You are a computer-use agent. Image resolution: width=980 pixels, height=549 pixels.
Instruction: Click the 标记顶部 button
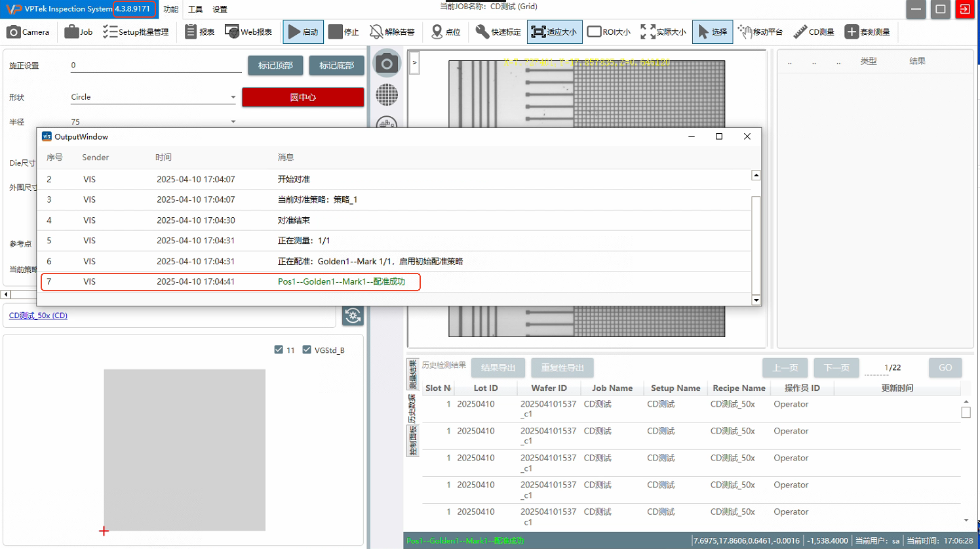pos(275,66)
